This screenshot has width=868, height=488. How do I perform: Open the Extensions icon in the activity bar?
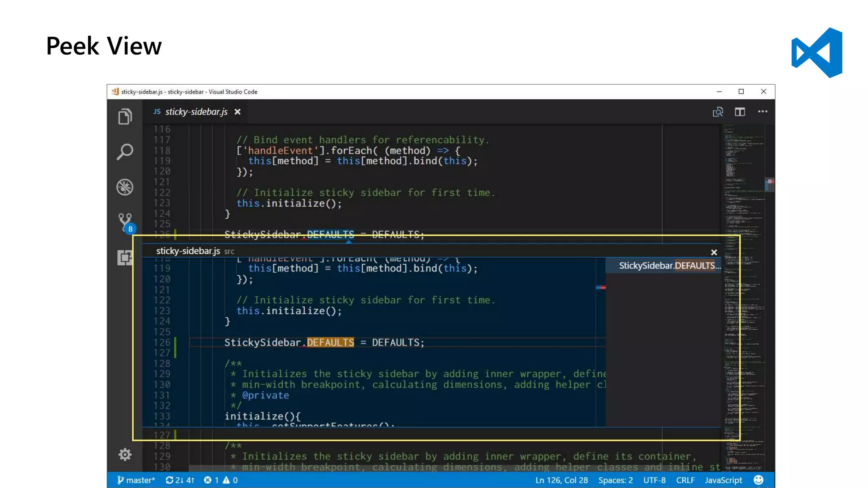[x=125, y=257]
